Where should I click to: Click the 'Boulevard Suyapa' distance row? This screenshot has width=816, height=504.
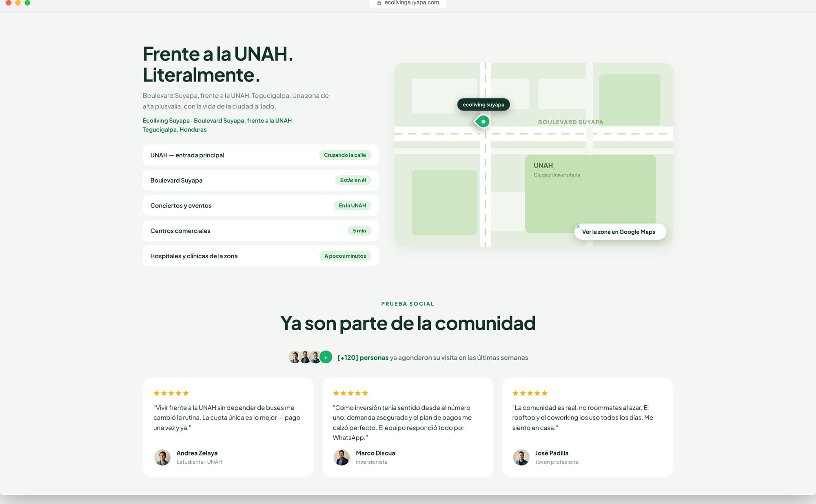point(261,180)
